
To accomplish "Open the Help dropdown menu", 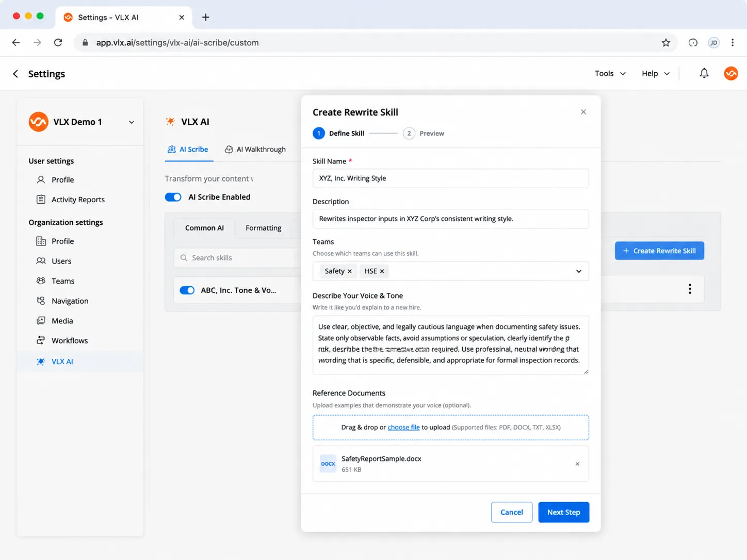I will (x=656, y=73).
